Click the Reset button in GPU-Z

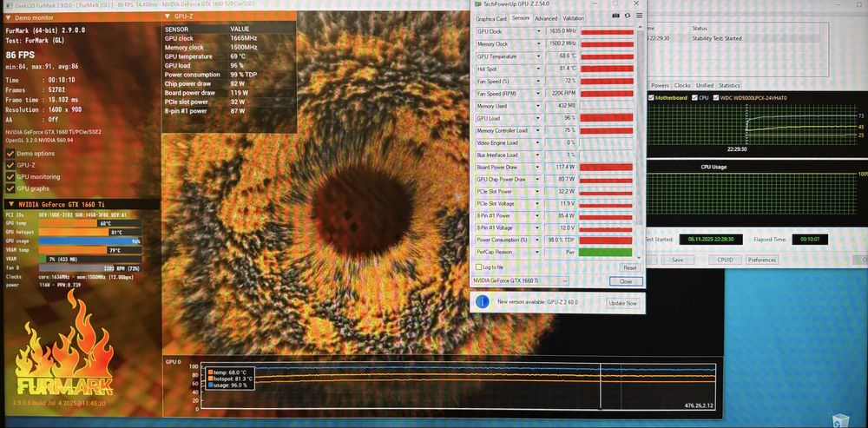point(630,267)
